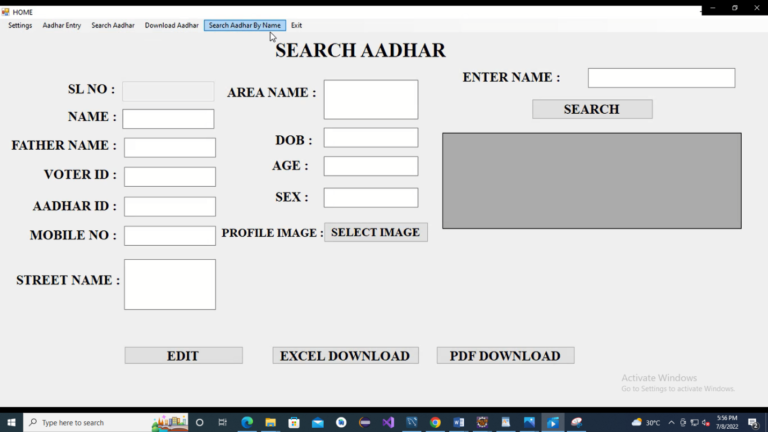Open the Settings menu
This screenshot has width=768, height=432.
tap(20, 25)
